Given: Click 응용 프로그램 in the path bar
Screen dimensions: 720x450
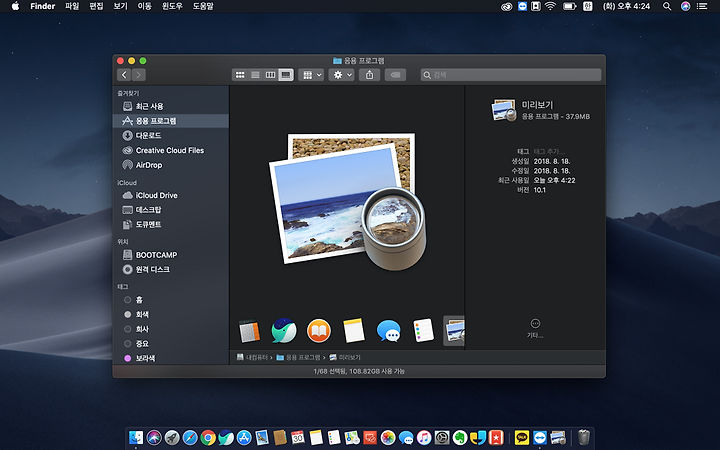Looking at the screenshot, I should point(298,357).
